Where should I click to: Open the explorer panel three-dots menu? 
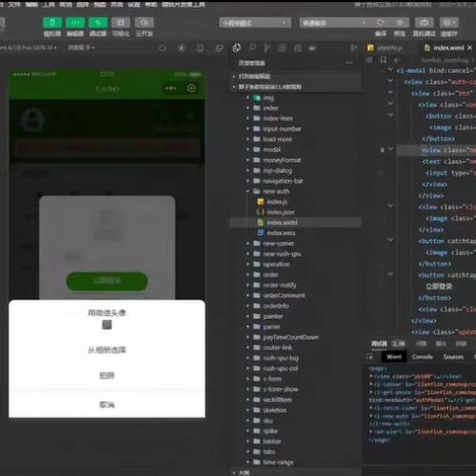[x=349, y=63]
